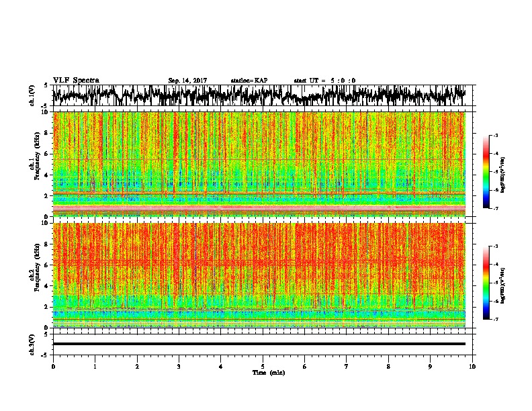Click the "4" kHz tick of ch.1 spectrogram
Image resolution: width=532 pixels, height=411 pixels.
click(x=48, y=175)
